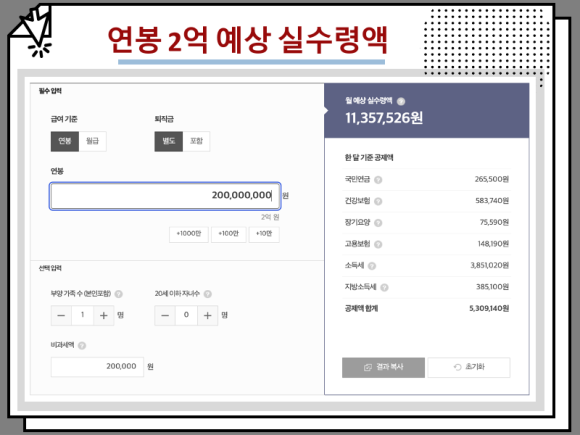Open help icon next to 20세 이하 자녀수
Viewport: 580px width, 435px height.
pos(208,294)
